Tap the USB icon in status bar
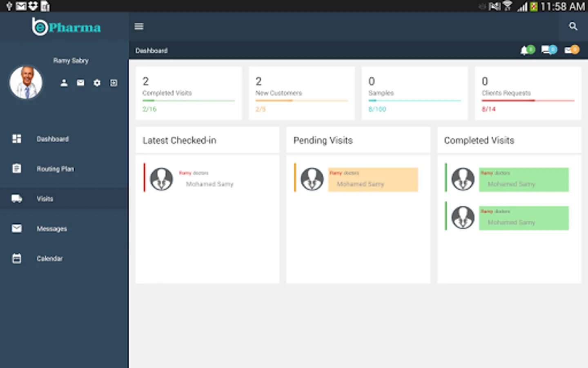Viewport: 588px width, 368px height. pyautogui.click(x=9, y=6)
